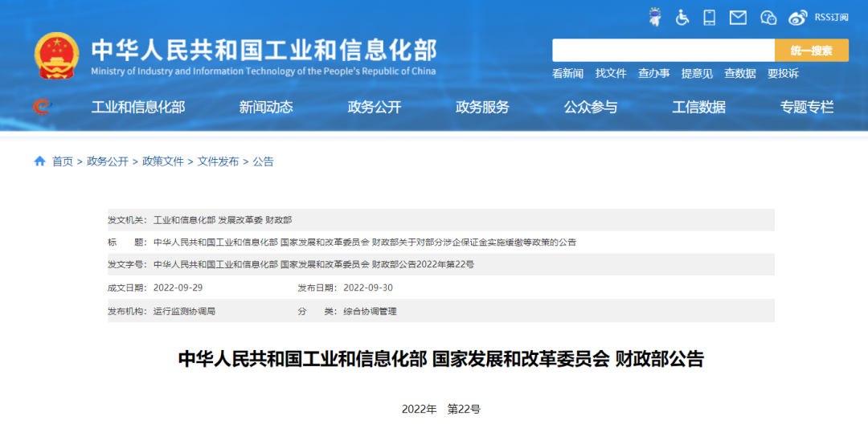Switch to 查数据 search category
The width and height of the screenshot is (868, 424).
(739, 73)
